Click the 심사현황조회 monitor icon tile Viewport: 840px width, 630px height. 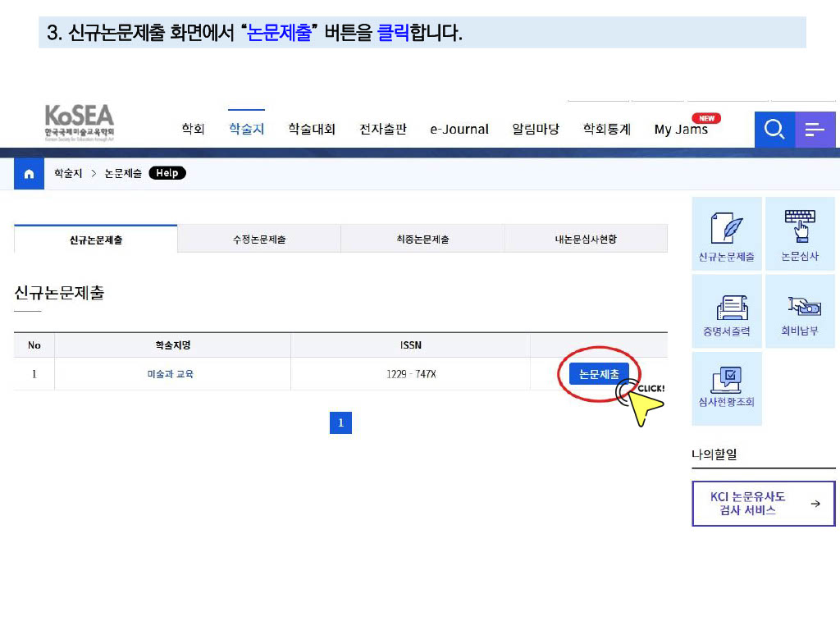click(726, 388)
